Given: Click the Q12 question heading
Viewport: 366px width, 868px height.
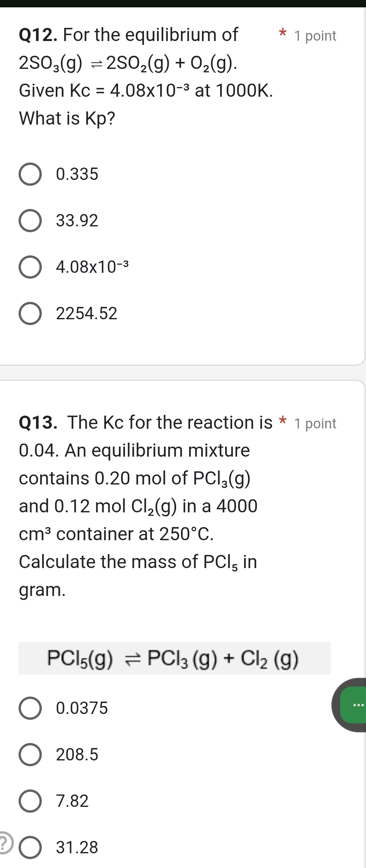Looking at the screenshot, I should point(128,36).
